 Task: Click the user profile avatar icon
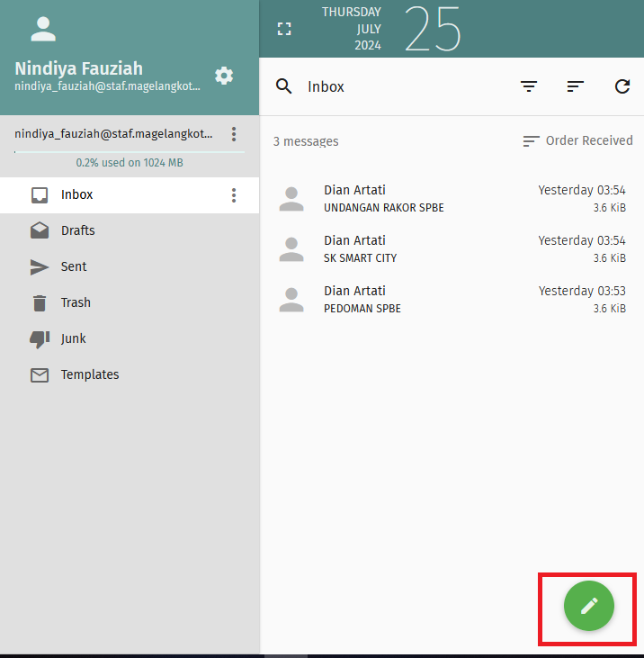tap(43, 29)
